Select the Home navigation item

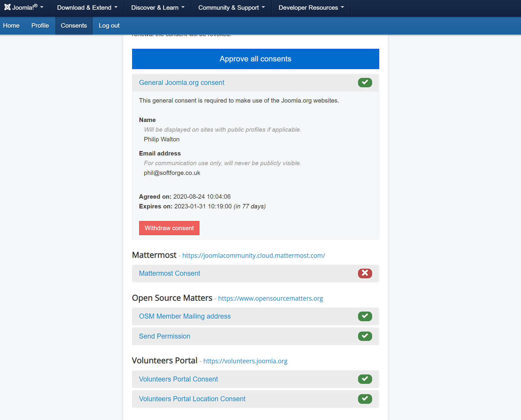[x=11, y=26]
